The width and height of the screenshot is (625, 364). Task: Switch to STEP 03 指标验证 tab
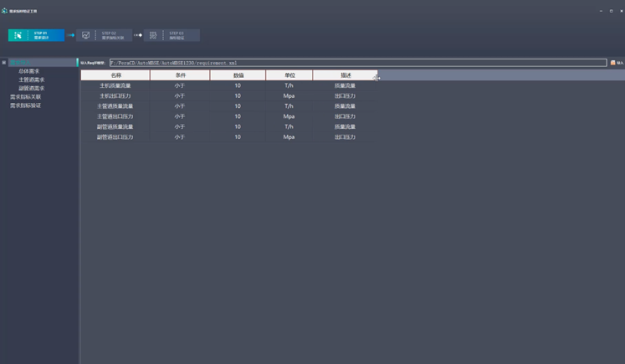(x=177, y=35)
